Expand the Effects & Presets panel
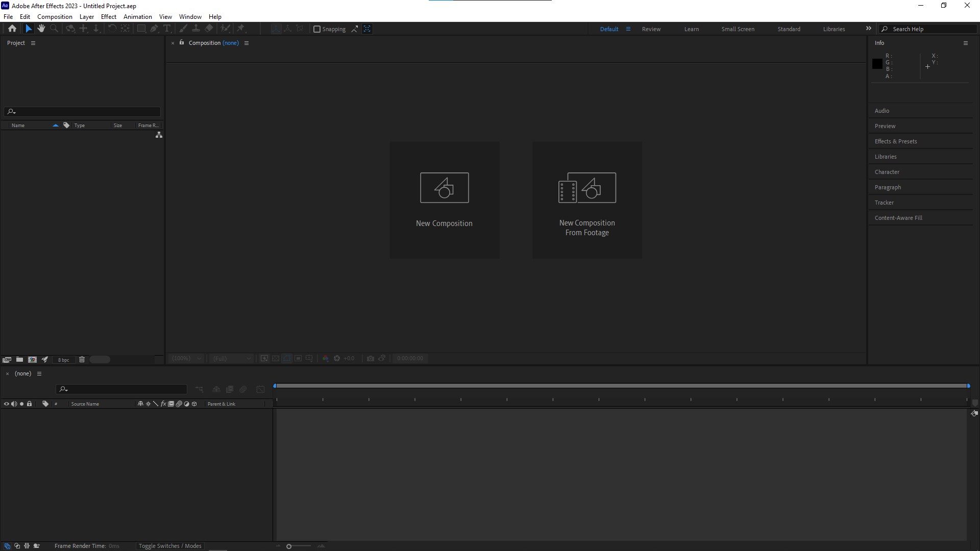The width and height of the screenshot is (980, 551). pos(895,141)
